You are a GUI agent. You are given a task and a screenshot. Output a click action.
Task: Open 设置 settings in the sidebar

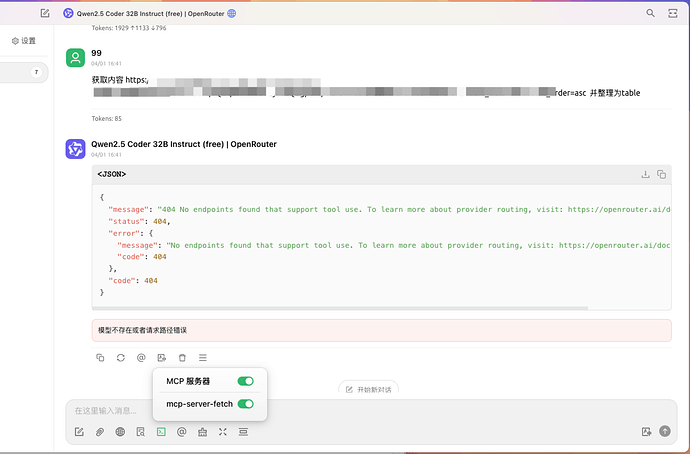click(x=24, y=41)
